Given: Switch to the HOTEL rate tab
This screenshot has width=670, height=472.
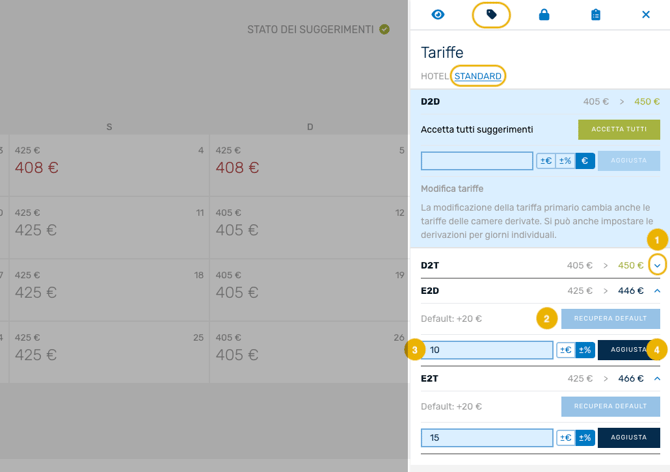Looking at the screenshot, I should coord(435,76).
